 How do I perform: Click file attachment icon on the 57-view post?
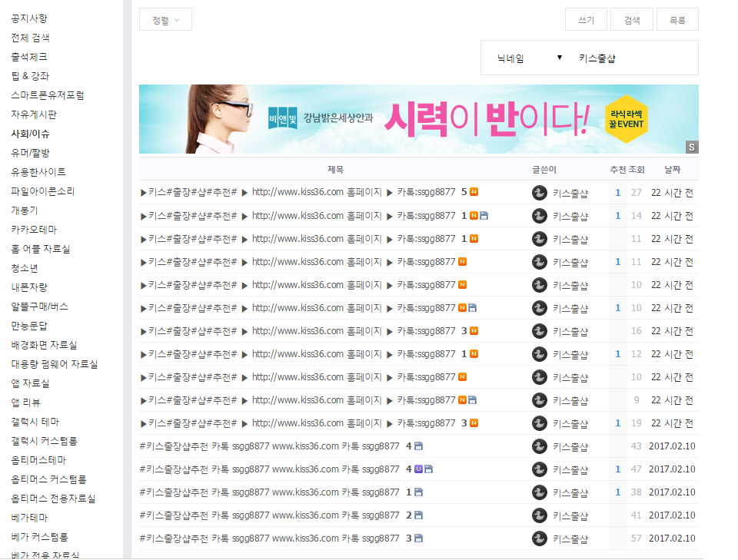click(419, 538)
